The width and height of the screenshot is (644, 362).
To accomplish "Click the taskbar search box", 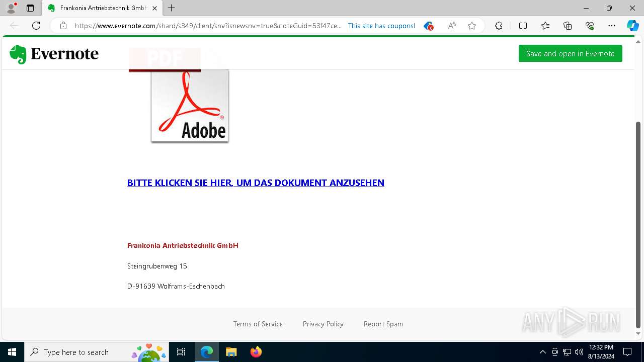I will click(97, 352).
